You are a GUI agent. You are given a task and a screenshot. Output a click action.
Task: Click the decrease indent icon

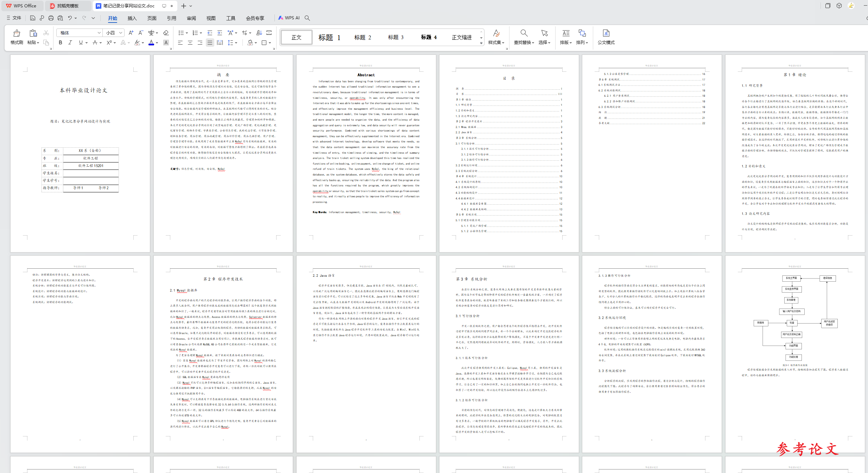tap(210, 33)
